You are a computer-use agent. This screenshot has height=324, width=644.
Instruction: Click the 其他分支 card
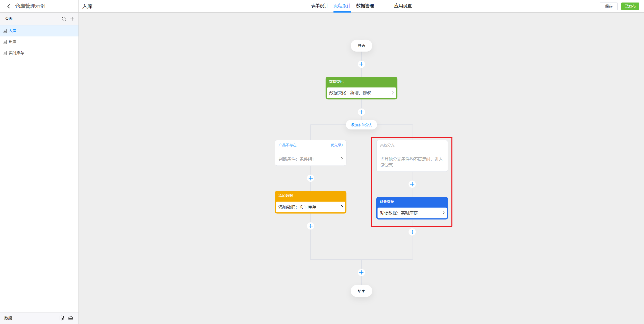click(412, 156)
